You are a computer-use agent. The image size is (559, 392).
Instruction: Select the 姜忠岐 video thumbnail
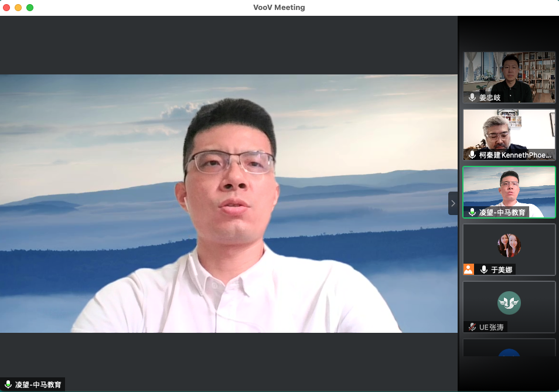tap(509, 77)
